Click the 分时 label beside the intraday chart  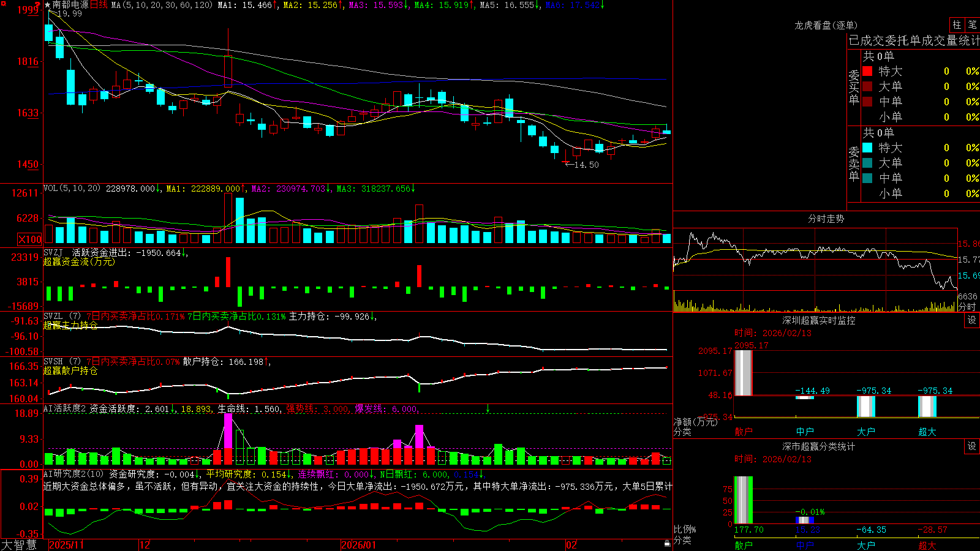967,306
